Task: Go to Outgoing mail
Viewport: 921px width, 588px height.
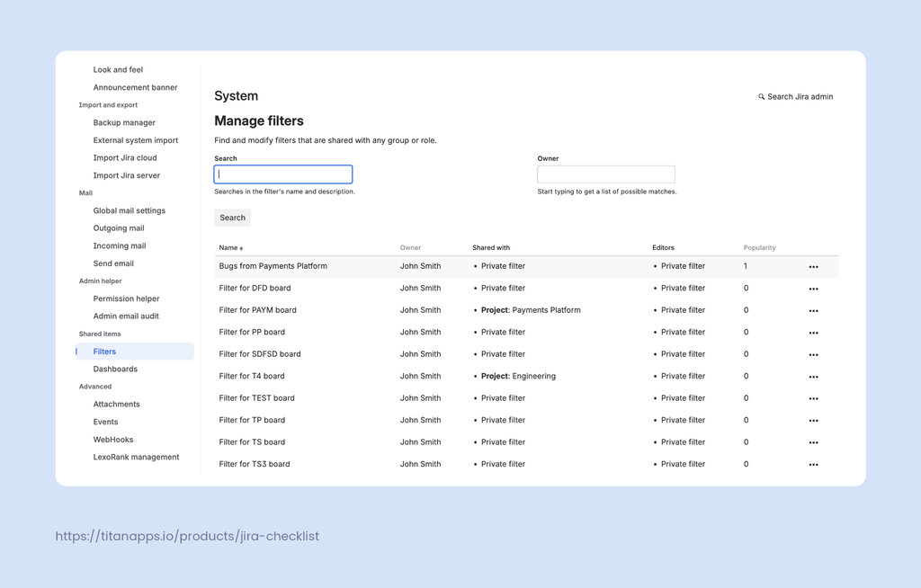Action: 119,228
